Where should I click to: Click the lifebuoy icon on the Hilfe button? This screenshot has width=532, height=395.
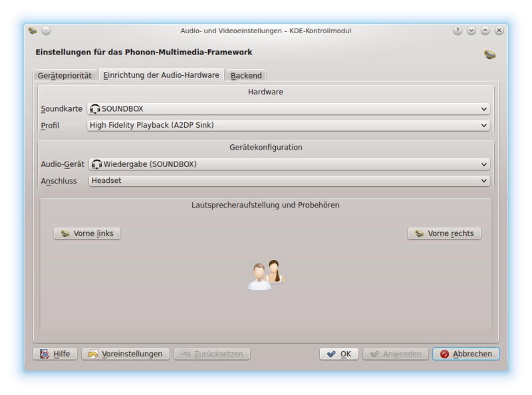[44, 354]
